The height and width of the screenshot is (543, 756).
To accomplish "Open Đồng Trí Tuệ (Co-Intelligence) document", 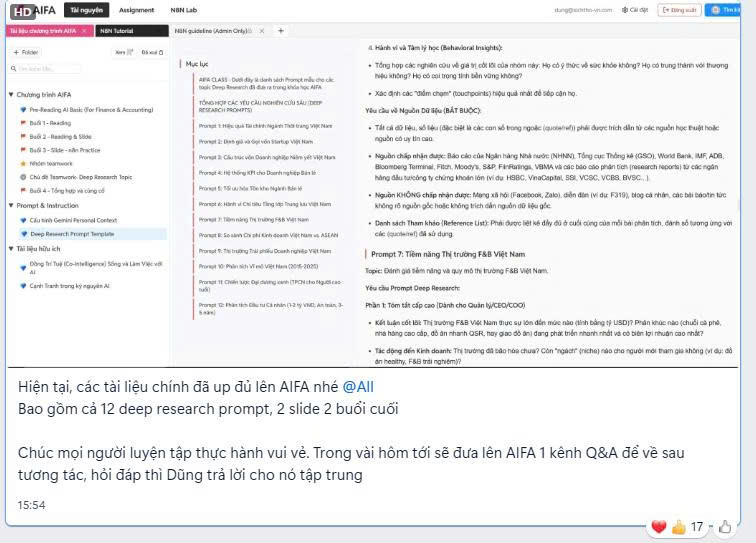I will (x=95, y=268).
